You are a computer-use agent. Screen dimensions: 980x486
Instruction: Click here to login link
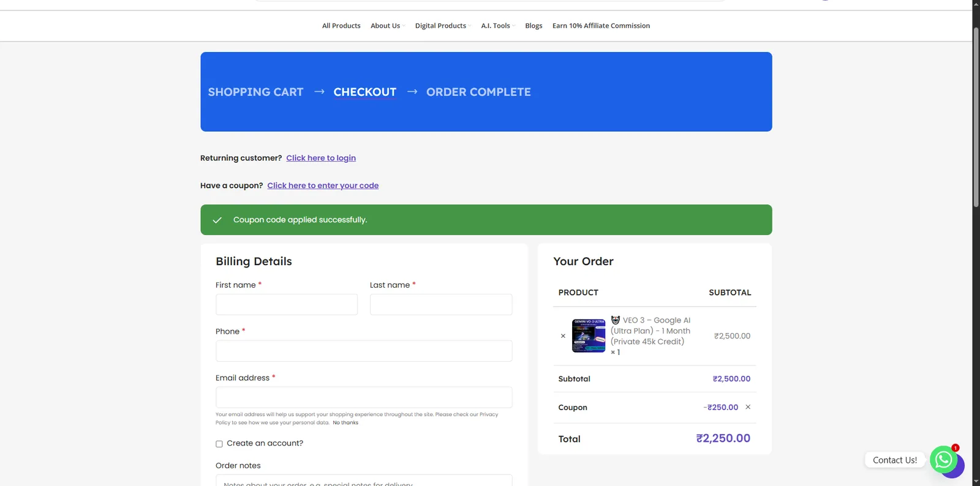pyautogui.click(x=321, y=158)
